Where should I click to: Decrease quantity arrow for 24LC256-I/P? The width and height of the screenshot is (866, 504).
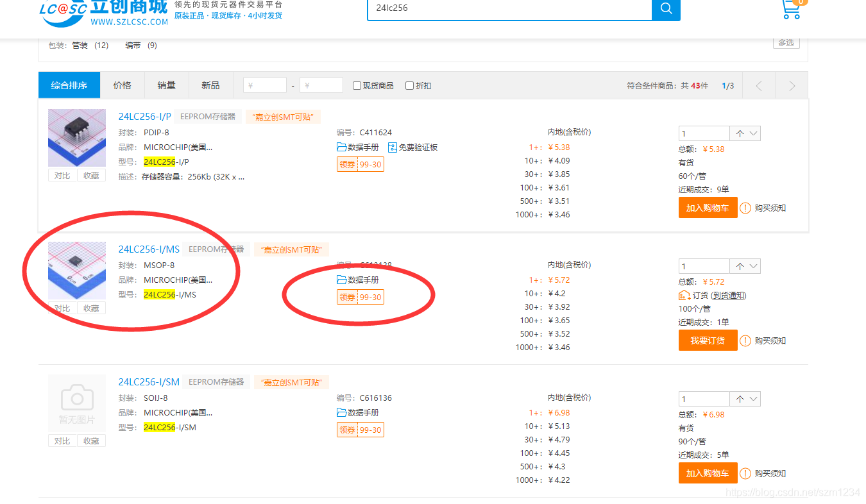pos(754,133)
